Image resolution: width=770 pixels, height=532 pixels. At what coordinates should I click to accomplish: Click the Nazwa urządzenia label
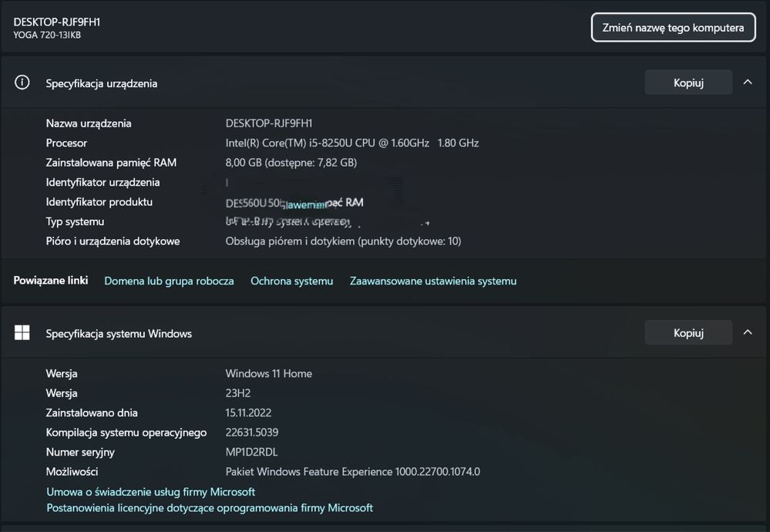coord(89,123)
